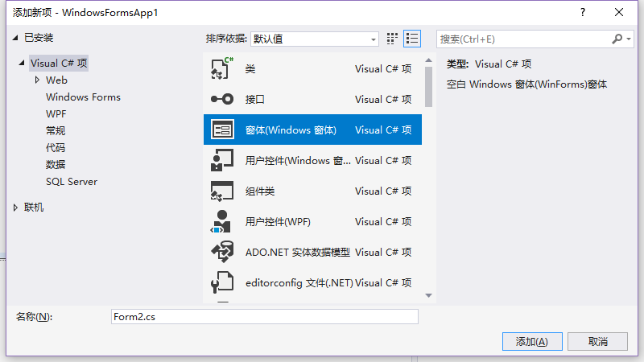Select the SQL Server category
The height and width of the screenshot is (362, 644).
click(72, 182)
